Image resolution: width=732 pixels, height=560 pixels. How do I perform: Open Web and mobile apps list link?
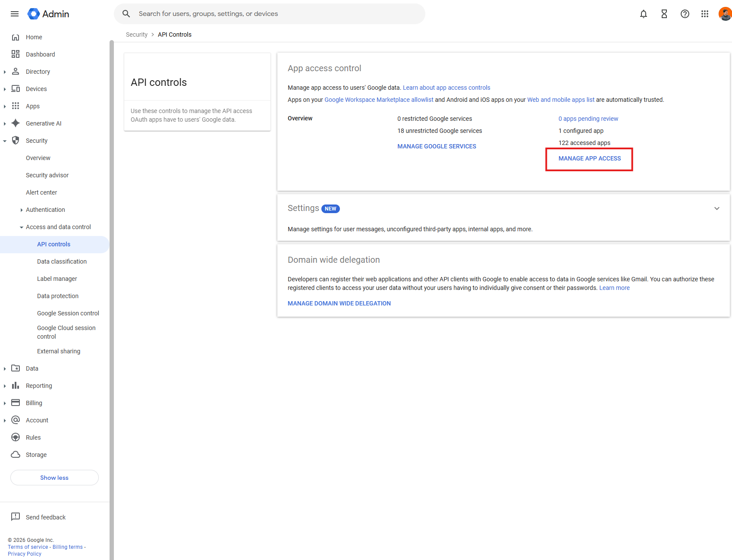click(561, 100)
